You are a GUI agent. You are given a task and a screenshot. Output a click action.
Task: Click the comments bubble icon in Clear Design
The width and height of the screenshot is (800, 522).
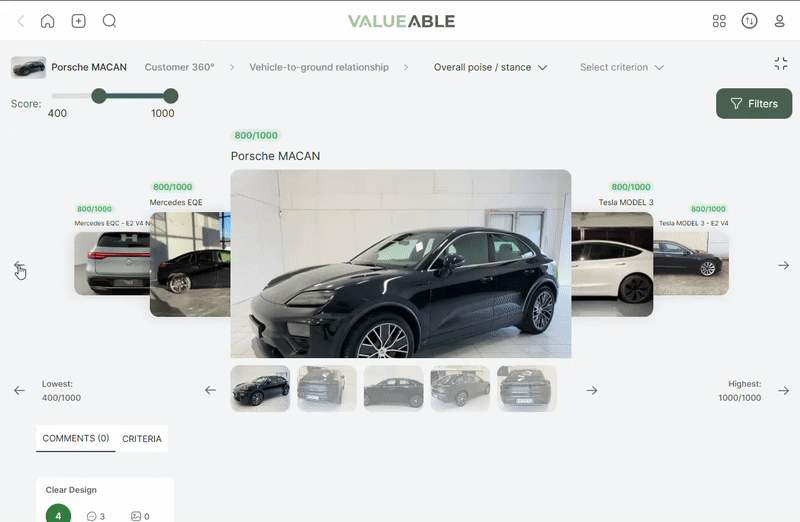pos(92,516)
